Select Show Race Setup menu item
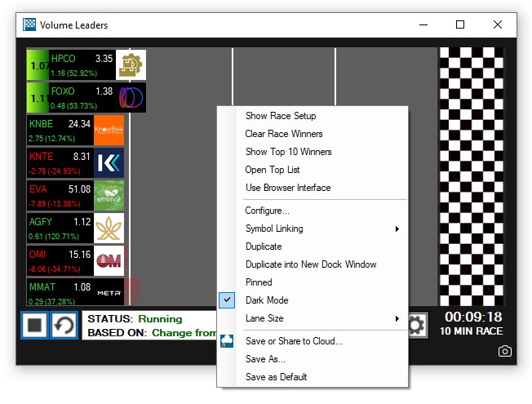This screenshot has height=404, width=532. (x=280, y=116)
